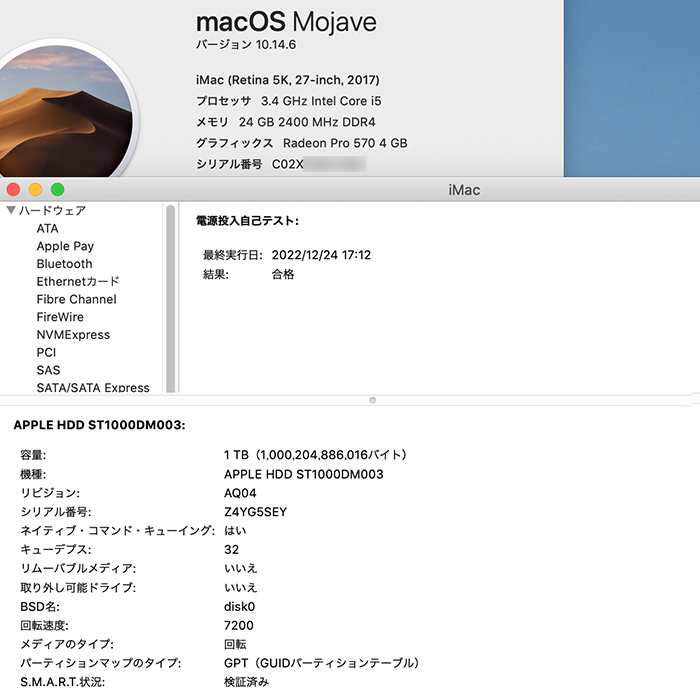The width and height of the screenshot is (700, 700).
Task: Select SATA/SATA Express in the sidebar
Action: point(93,388)
